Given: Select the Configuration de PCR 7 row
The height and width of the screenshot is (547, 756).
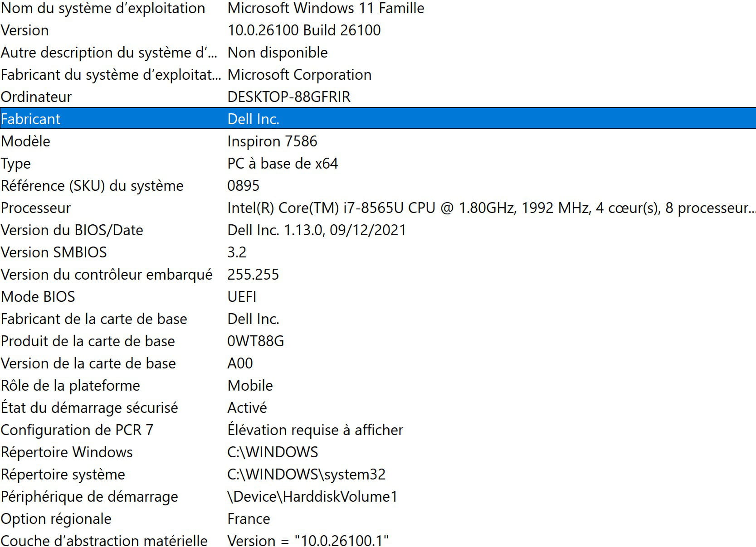Looking at the screenshot, I should [x=77, y=430].
